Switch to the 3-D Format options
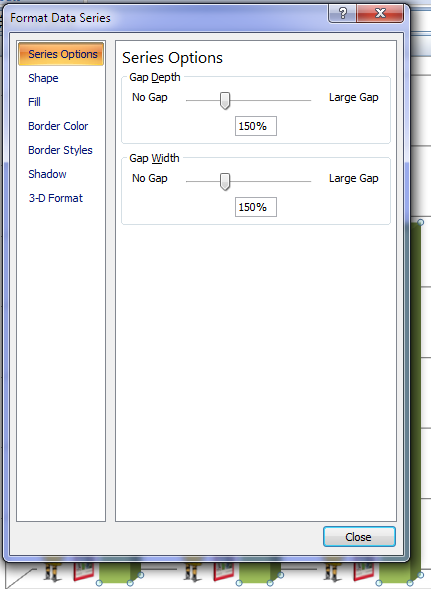Screen dimensions: 431x589 coord(56,198)
